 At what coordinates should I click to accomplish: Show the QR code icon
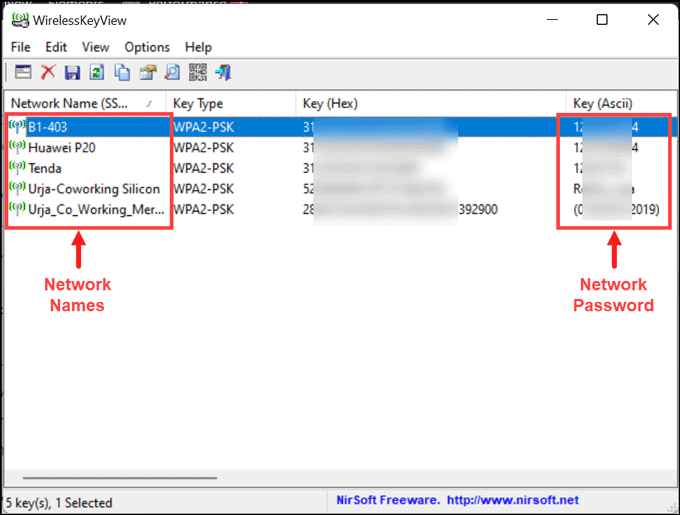tap(198, 72)
